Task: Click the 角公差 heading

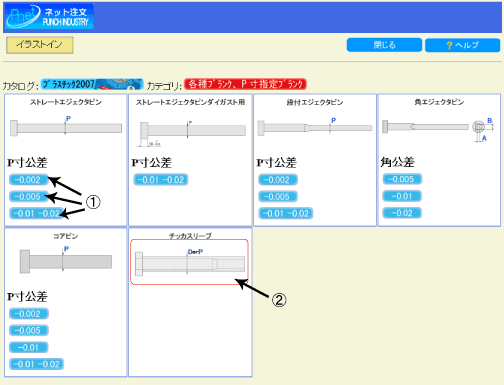Action: point(397,162)
